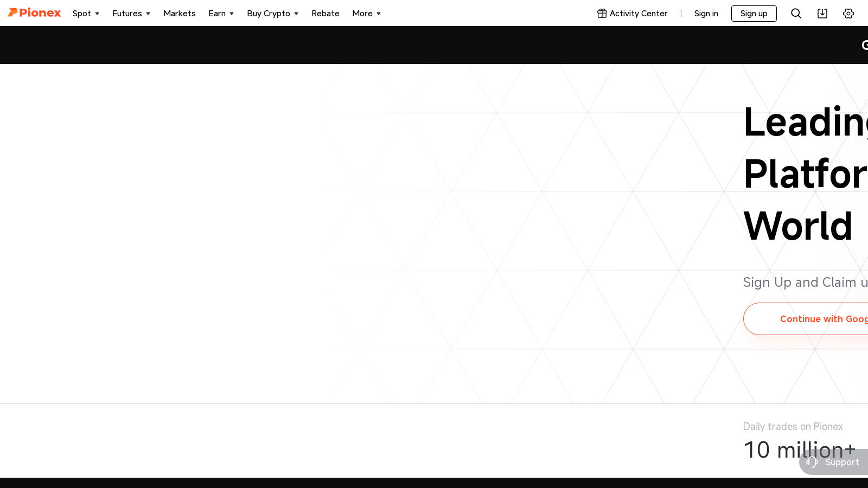Viewport: 868px width, 488px height.
Task: Click the Support headset icon
Action: 812,462
